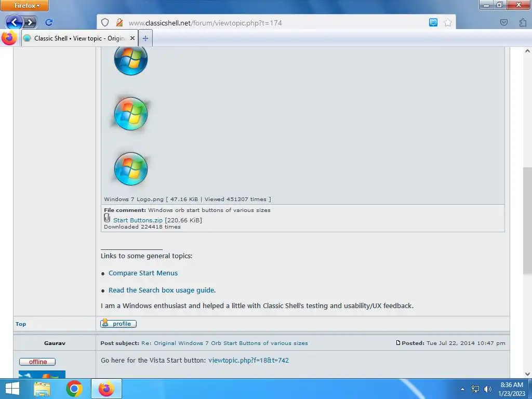
Task: View the poster's profile button
Action: [x=118, y=324]
